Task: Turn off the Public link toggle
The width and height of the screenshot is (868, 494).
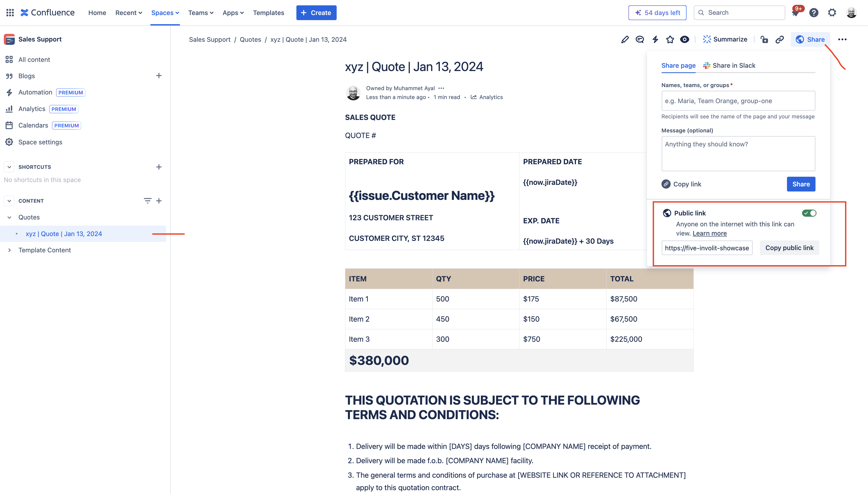Action: coord(809,213)
